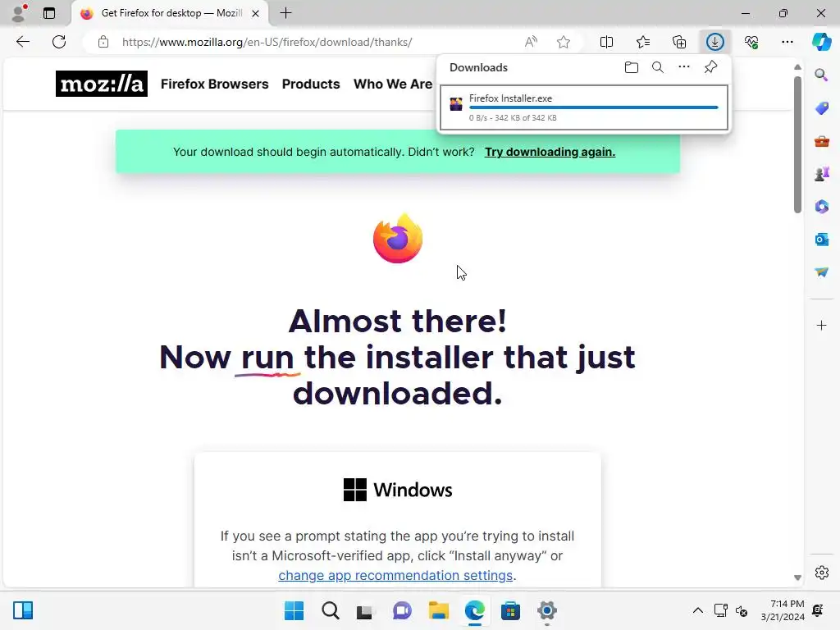
Task: Open Firefox Browsers menu
Action: tap(214, 84)
